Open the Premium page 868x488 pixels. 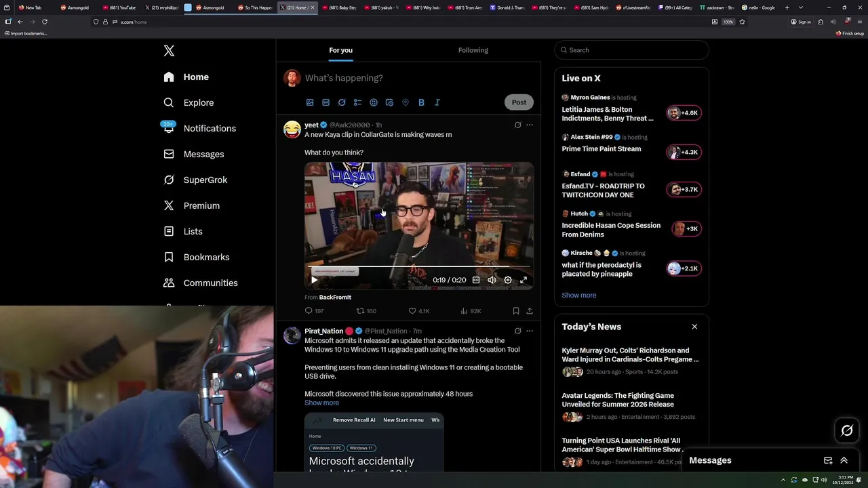pyautogui.click(x=191, y=206)
